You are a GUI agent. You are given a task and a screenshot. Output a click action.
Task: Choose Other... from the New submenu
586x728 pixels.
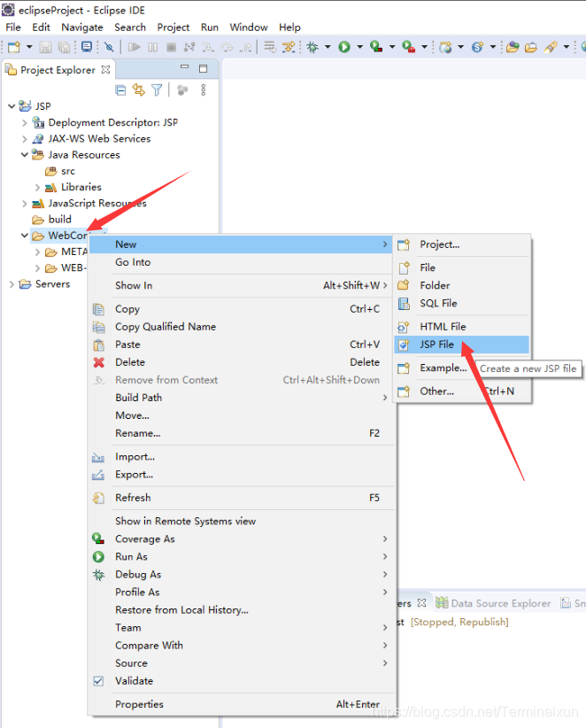[462, 391]
